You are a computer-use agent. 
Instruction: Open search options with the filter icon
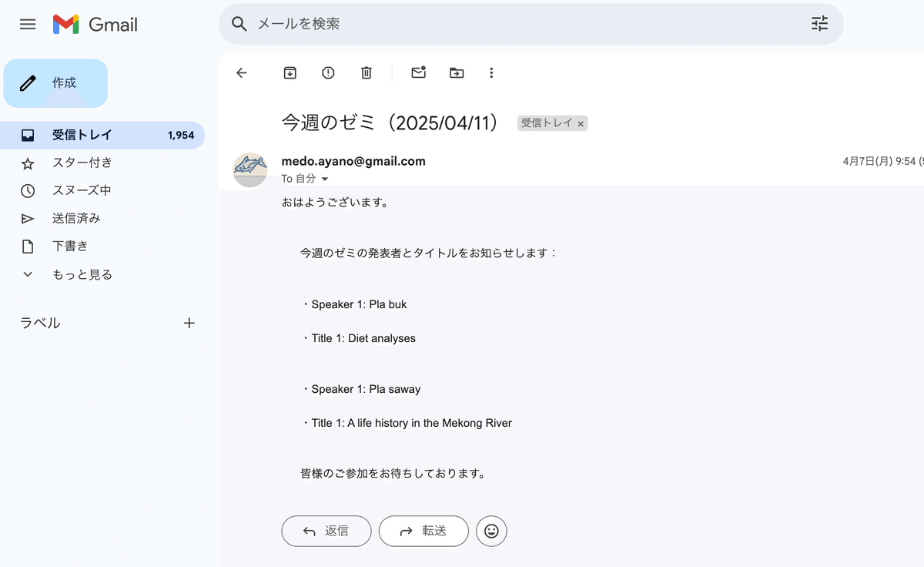click(x=819, y=24)
